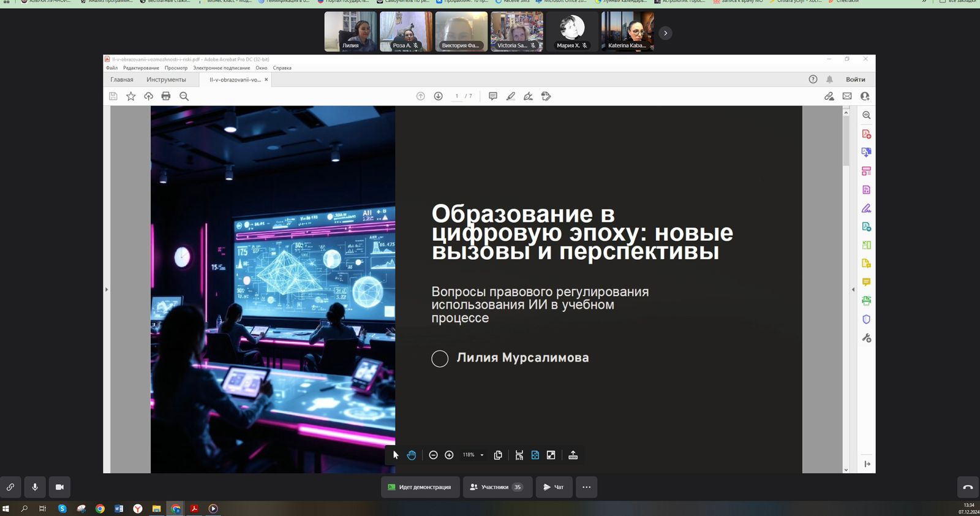Collapse the tools pane with bottom arrow

[x=867, y=464]
